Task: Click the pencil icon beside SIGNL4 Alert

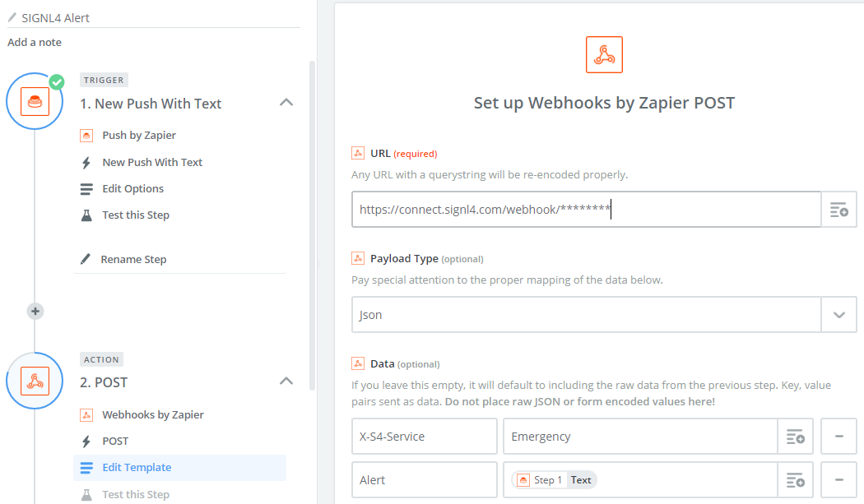Action: pos(12,17)
